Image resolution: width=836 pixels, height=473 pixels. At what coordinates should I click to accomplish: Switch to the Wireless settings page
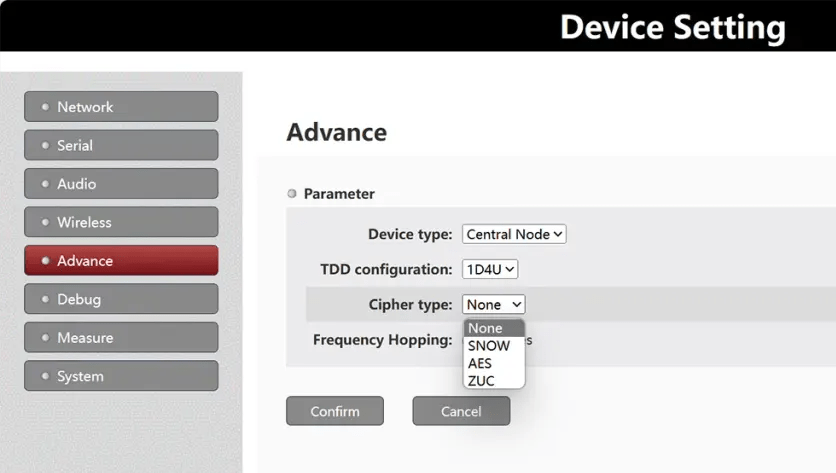coord(121,222)
